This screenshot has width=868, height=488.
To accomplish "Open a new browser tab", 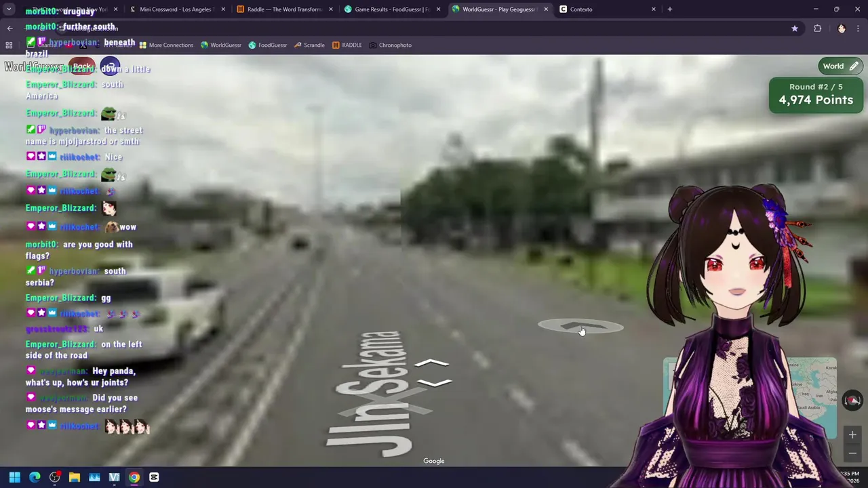I will tap(670, 9).
